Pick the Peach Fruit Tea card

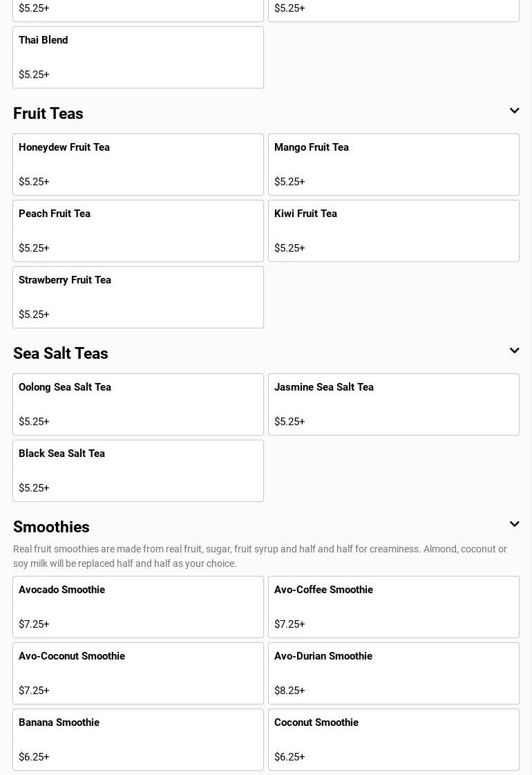(138, 231)
